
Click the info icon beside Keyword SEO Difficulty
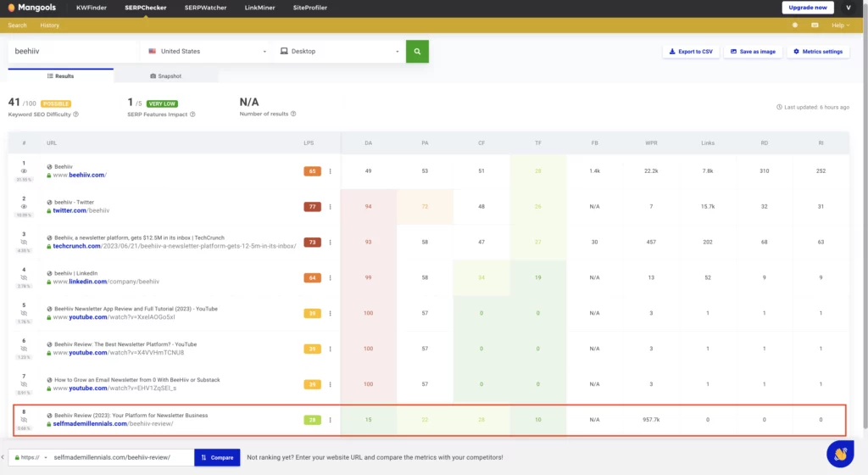(75, 115)
